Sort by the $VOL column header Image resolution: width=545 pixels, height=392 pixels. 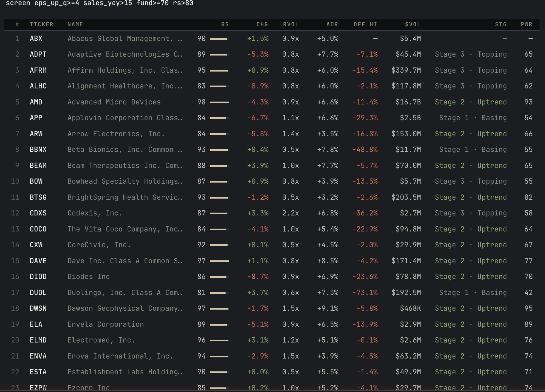[413, 25]
